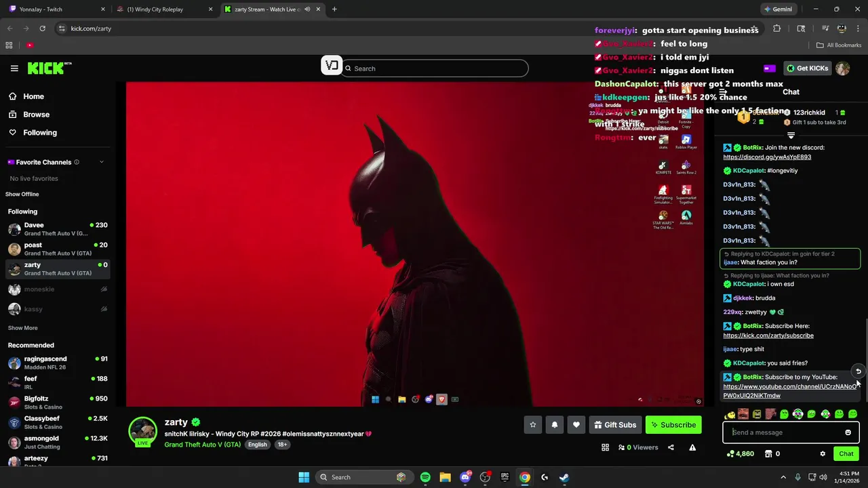Open offline kassy channel
868x488 pixels.
pos(58,309)
